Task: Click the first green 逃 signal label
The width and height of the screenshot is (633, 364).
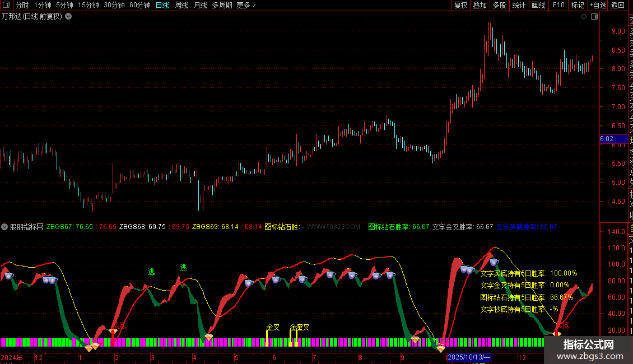Action: 151,272
